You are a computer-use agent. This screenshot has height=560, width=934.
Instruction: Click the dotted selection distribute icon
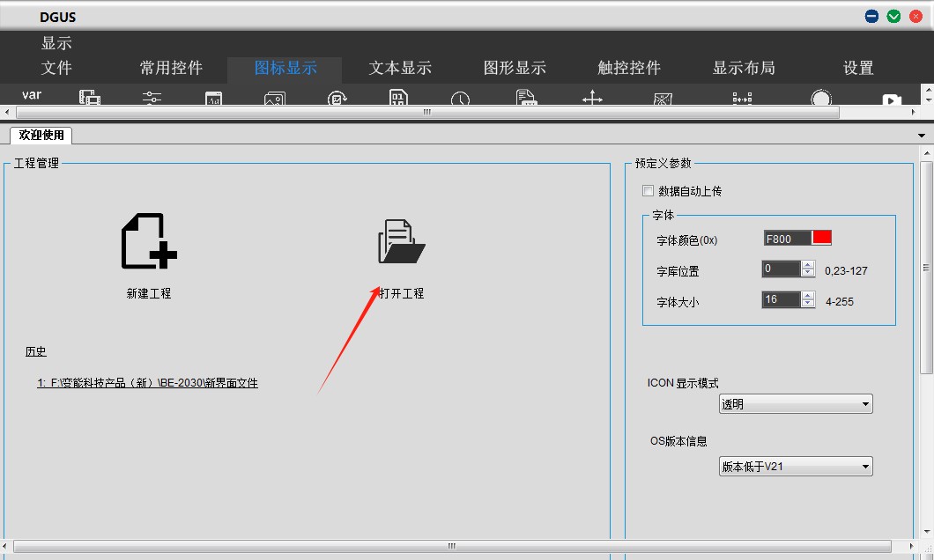[742, 98]
